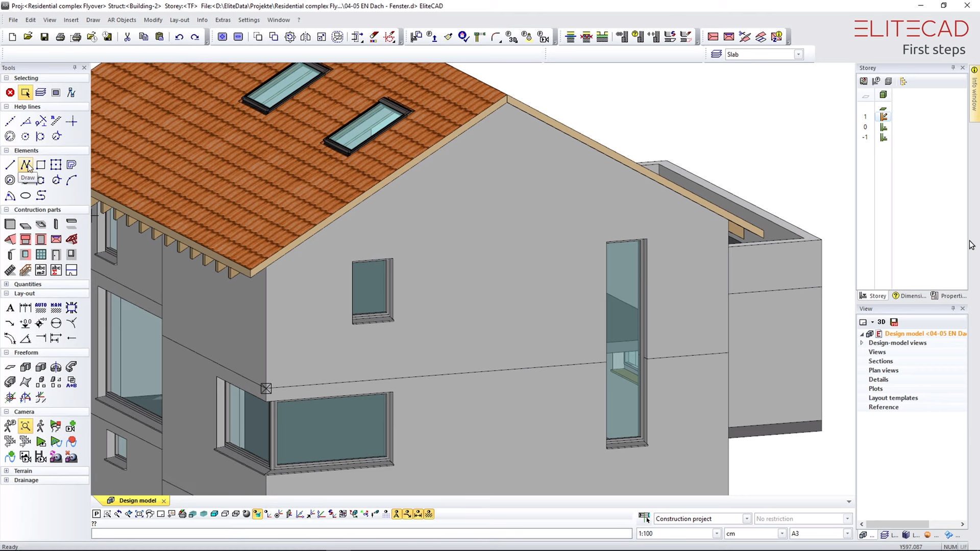The height and width of the screenshot is (551, 980).
Task: Select Layout templates in View tree
Action: tap(893, 398)
